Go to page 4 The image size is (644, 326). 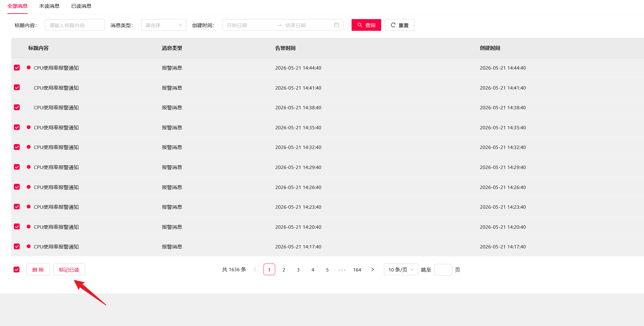coord(313,270)
